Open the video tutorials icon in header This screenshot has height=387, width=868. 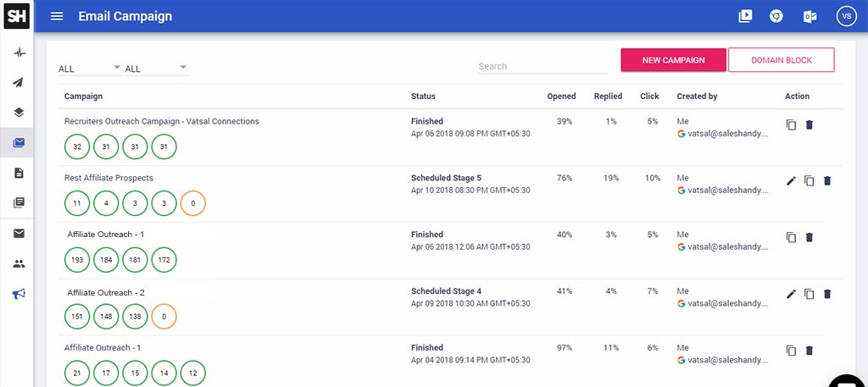pyautogui.click(x=745, y=16)
